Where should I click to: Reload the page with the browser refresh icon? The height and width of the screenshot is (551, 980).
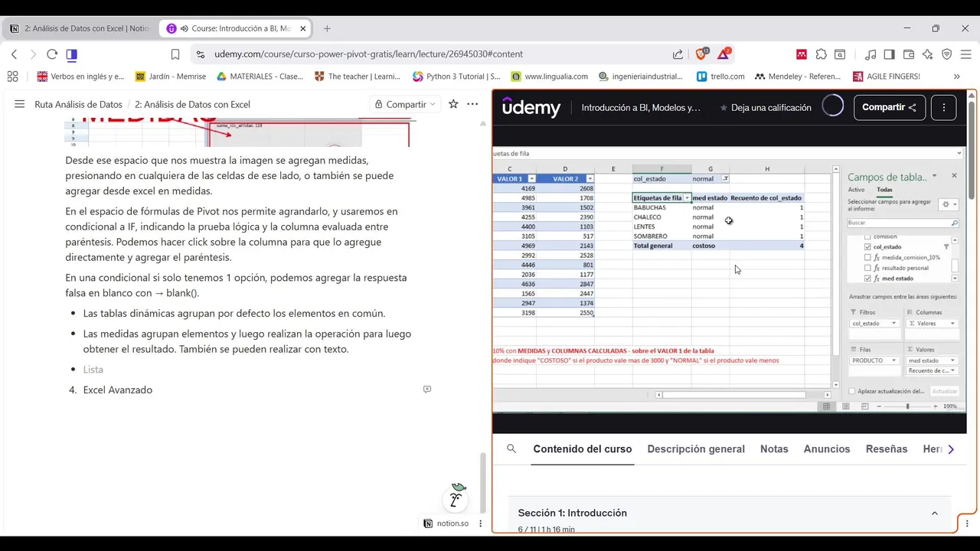click(x=52, y=54)
